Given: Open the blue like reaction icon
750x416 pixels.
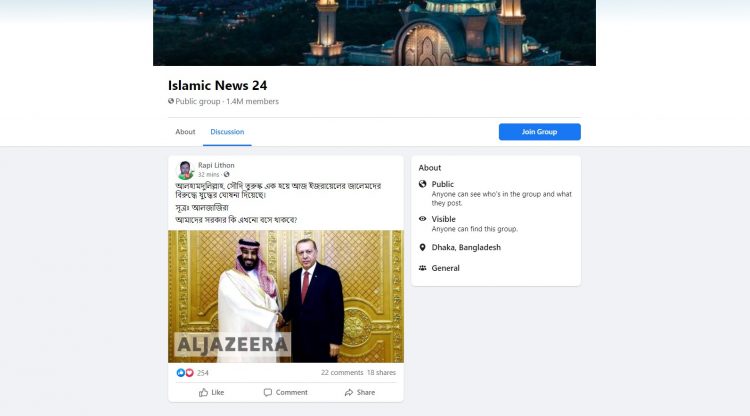Looking at the screenshot, I should (180, 372).
